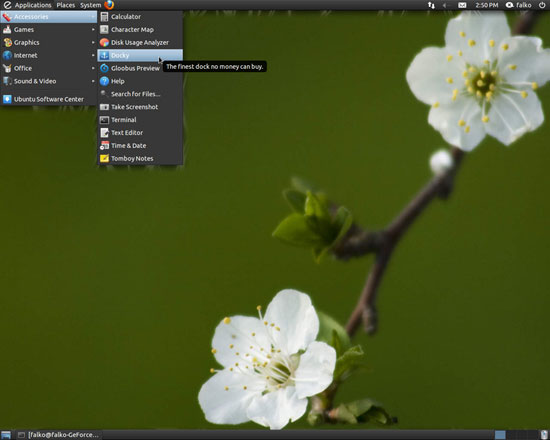Expand the Graphics submenu
Image resolution: width=550 pixels, height=440 pixels.
pyautogui.click(x=48, y=42)
